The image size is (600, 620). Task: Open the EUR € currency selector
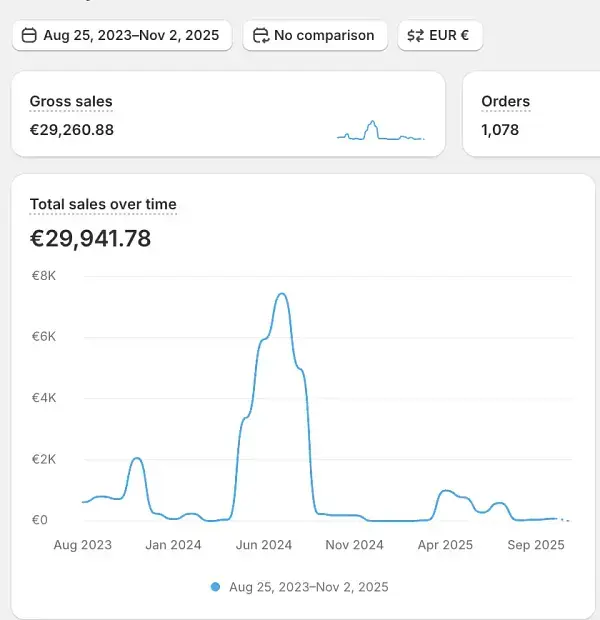(440, 36)
